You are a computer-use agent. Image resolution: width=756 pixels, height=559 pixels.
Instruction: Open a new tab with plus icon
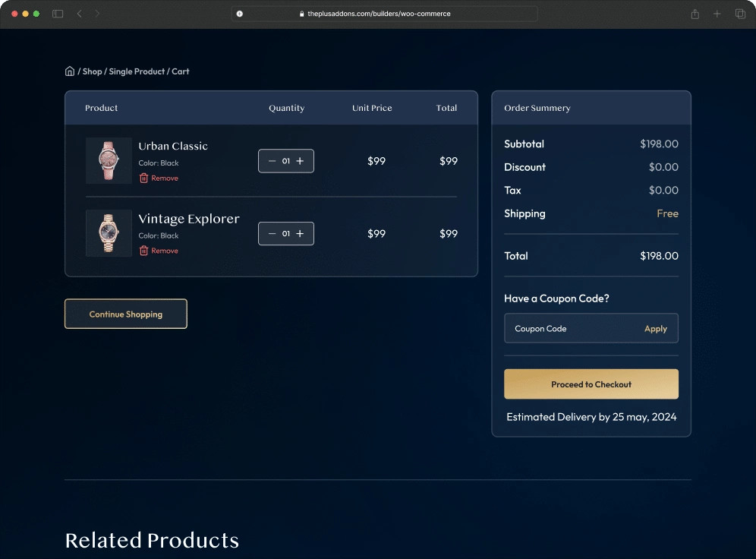pyautogui.click(x=717, y=14)
